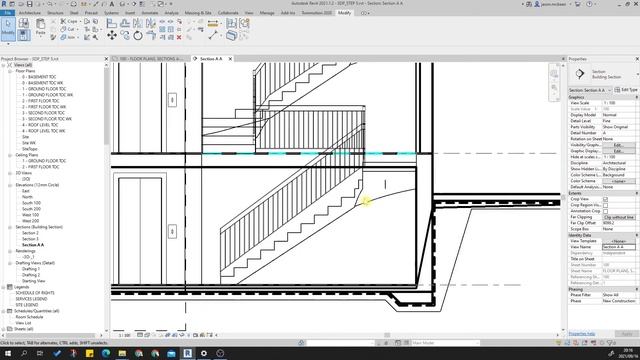This screenshot has height=360, width=640.
Task: Click the Windows Start button
Action: tap(7, 353)
